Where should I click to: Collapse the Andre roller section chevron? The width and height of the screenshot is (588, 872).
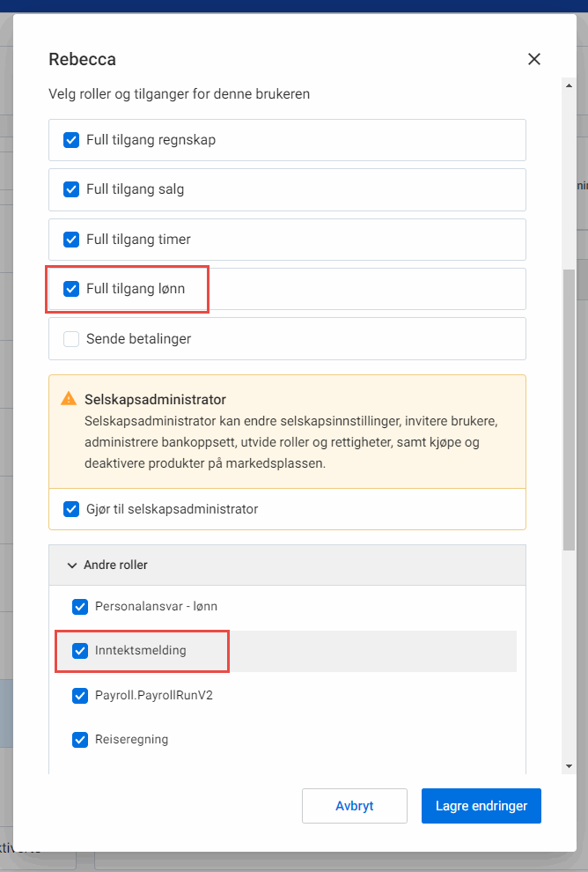click(x=72, y=565)
